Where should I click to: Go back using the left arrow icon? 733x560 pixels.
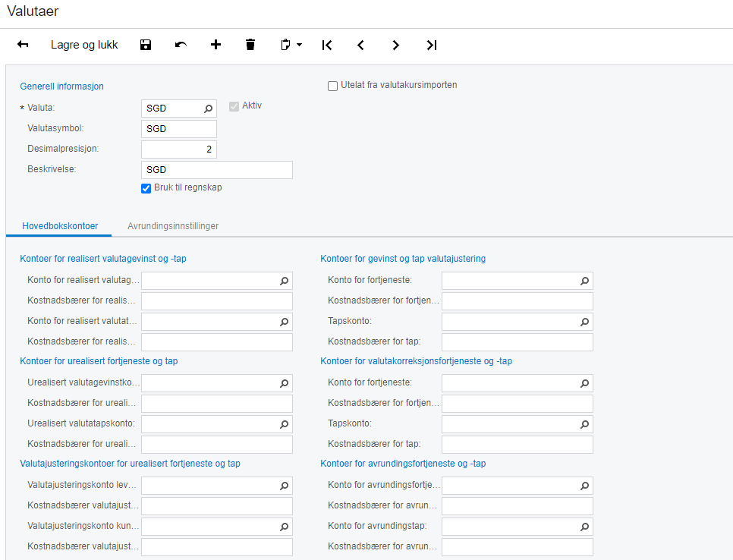(x=23, y=45)
